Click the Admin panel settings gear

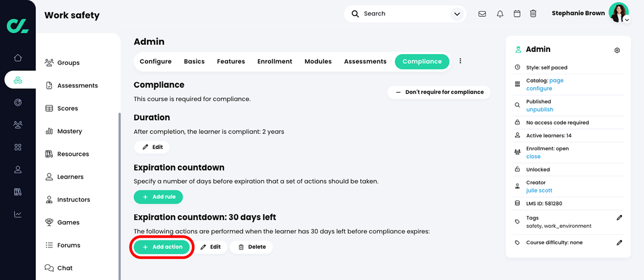pyautogui.click(x=617, y=50)
